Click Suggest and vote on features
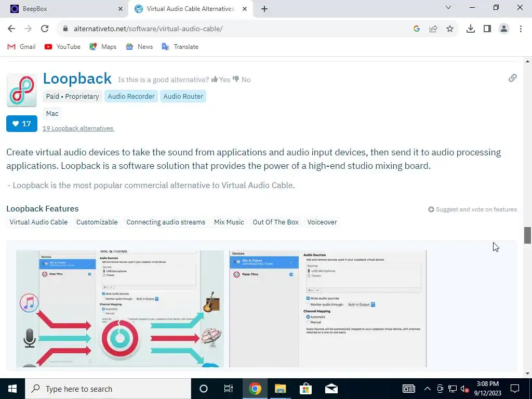 [472, 209]
